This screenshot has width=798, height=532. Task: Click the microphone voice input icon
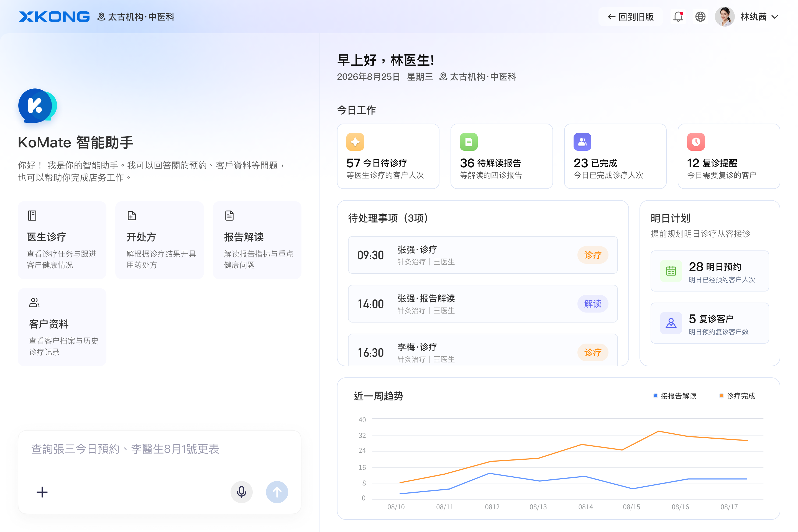click(242, 492)
